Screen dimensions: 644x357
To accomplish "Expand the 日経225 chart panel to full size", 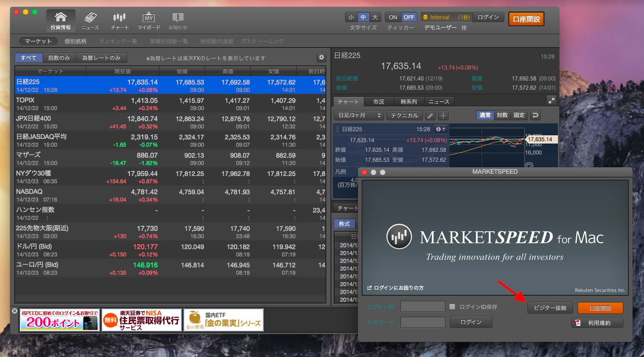I will [x=552, y=101].
